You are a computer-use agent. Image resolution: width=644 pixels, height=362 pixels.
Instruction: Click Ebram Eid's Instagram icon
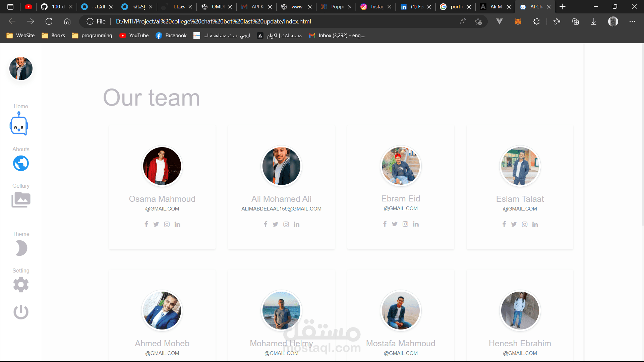point(405,224)
